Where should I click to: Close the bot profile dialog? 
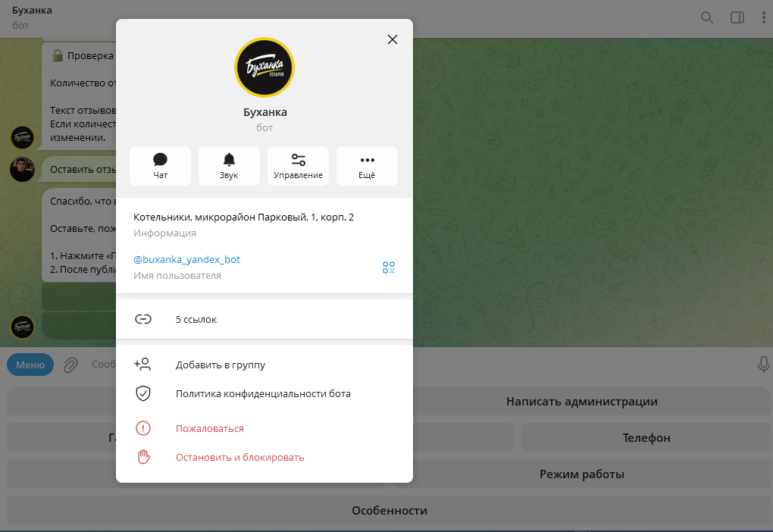[393, 39]
